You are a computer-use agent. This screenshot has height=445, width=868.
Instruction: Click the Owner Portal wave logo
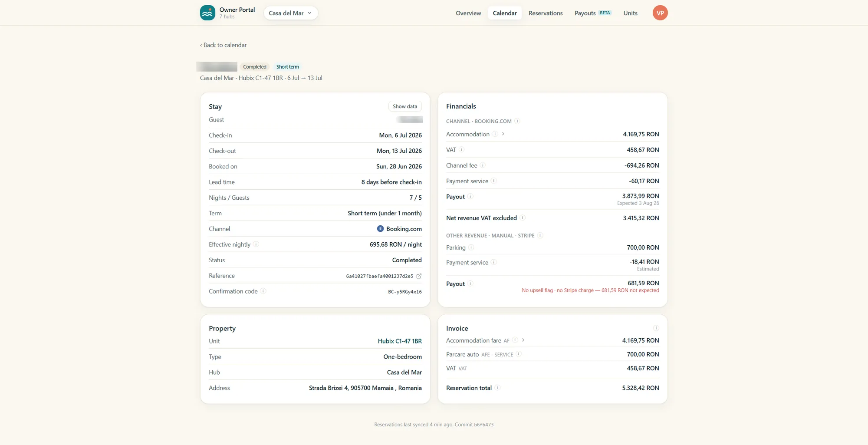coord(207,13)
